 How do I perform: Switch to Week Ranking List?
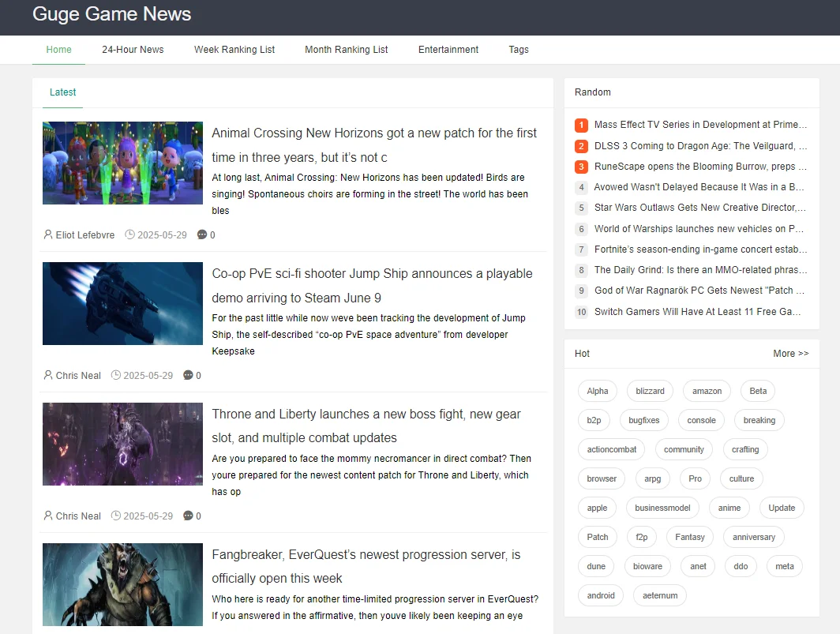(x=234, y=50)
